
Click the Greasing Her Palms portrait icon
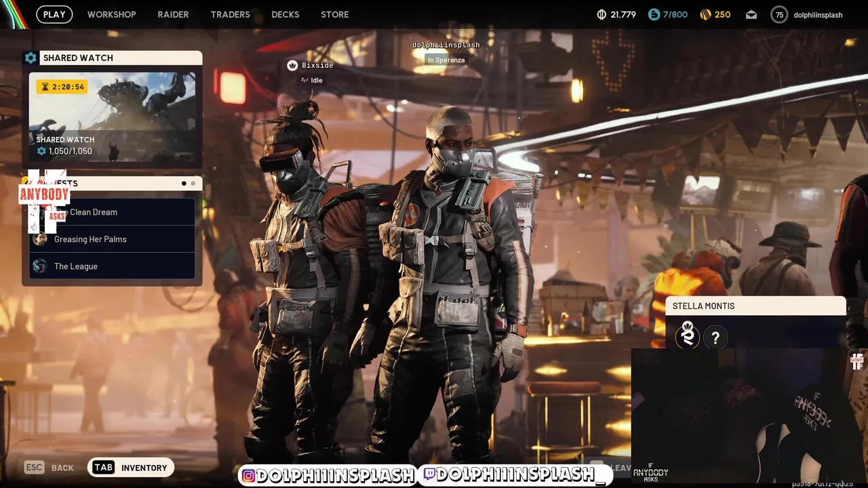click(40, 239)
